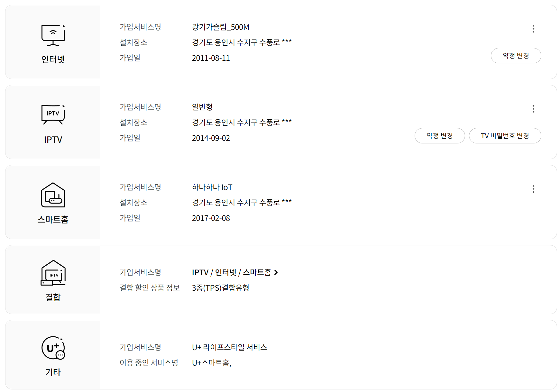
Task: Click the TV 비밀번호 변경 button
Action: pos(505,136)
